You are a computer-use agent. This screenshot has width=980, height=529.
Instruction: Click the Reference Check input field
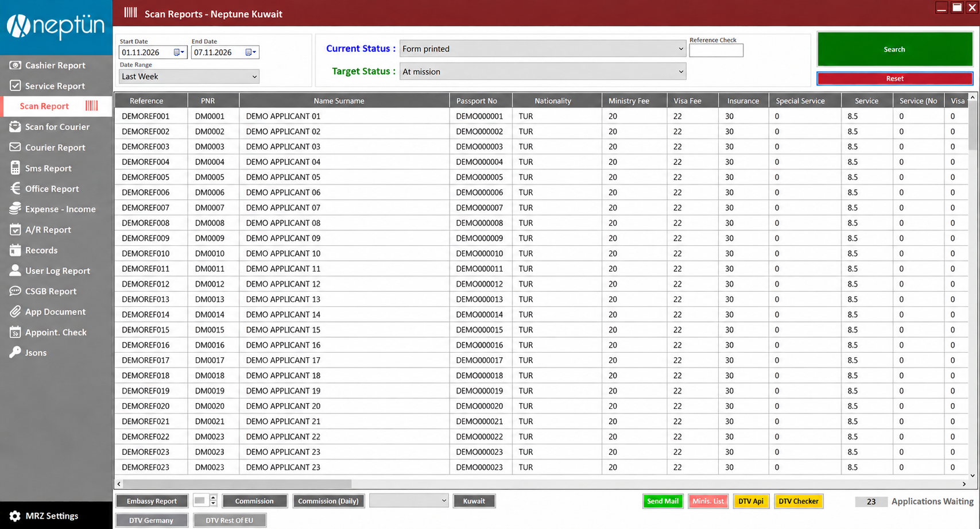[x=716, y=51]
